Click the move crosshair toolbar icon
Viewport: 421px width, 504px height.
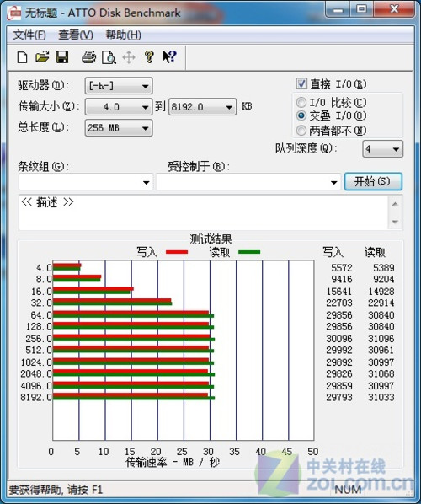[x=129, y=57]
